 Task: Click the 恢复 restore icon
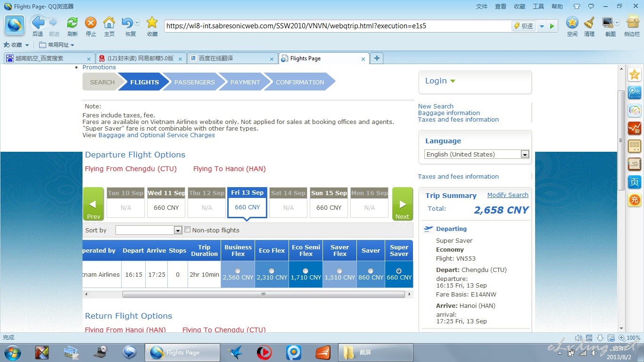tap(127, 22)
